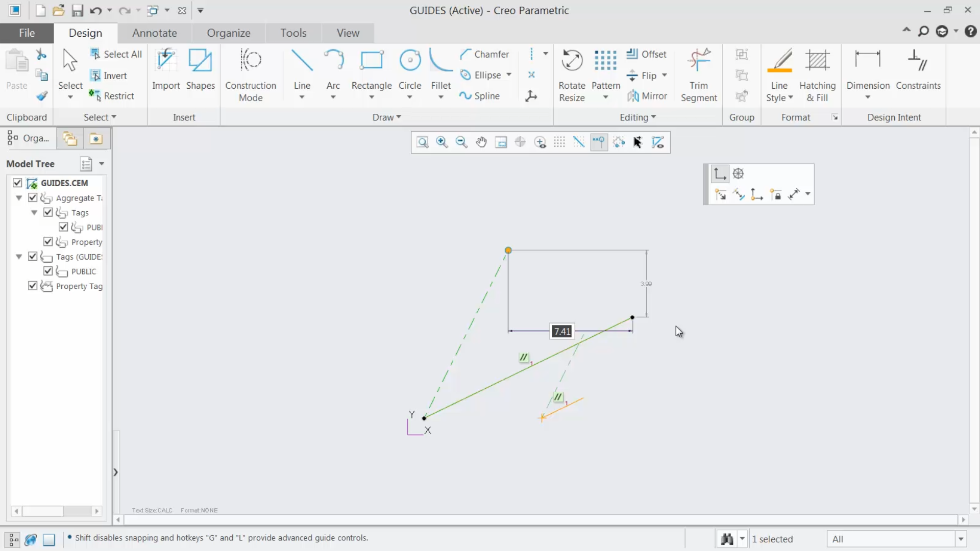This screenshot has height=551, width=980.
Task: Open Hatching & Fill tool
Action: pyautogui.click(x=817, y=76)
